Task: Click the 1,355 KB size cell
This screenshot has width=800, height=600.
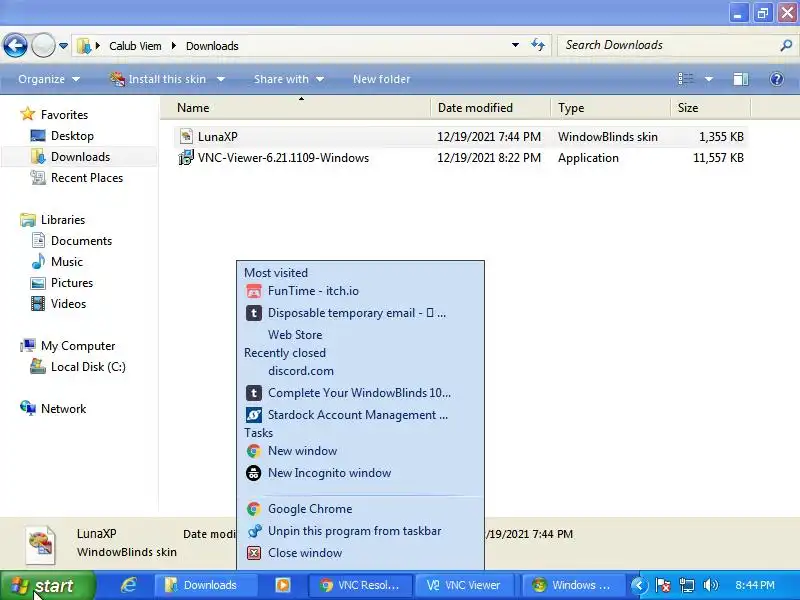Action: pyautogui.click(x=721, y=136)
